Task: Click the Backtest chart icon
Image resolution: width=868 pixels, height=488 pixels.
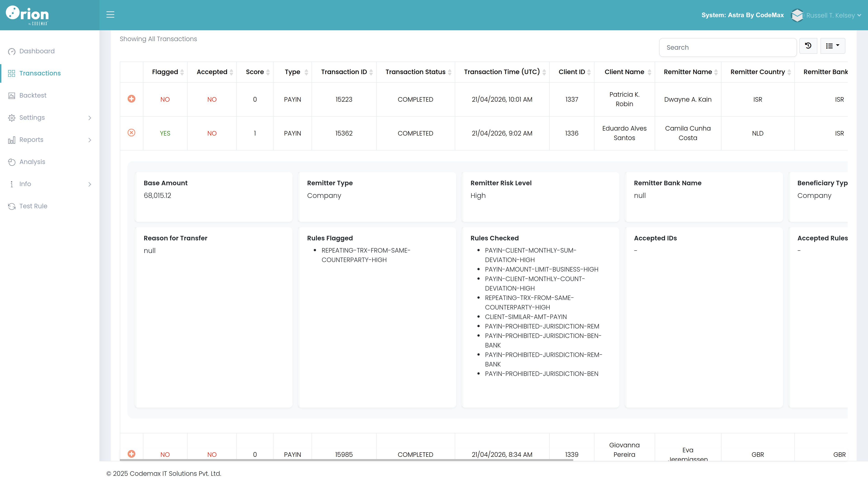Action: [12, 96]
